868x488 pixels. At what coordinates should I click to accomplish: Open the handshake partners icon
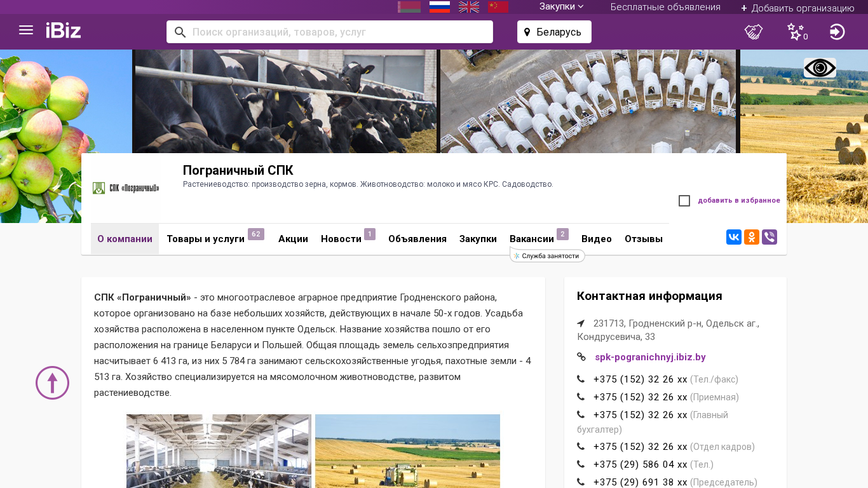(x=754, y=32)
